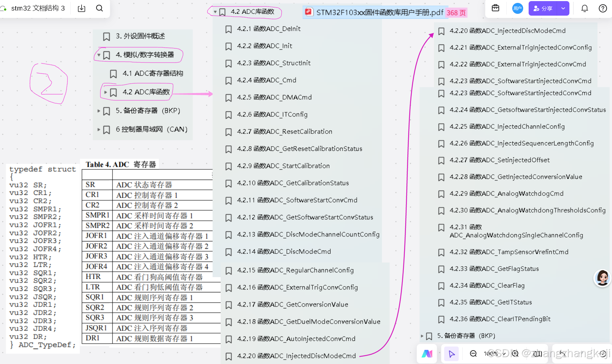Open the STM32F103xx固件函数库用户手册.pdf file title
Viewport: 612px width, 364px height.
pos(380,12)
